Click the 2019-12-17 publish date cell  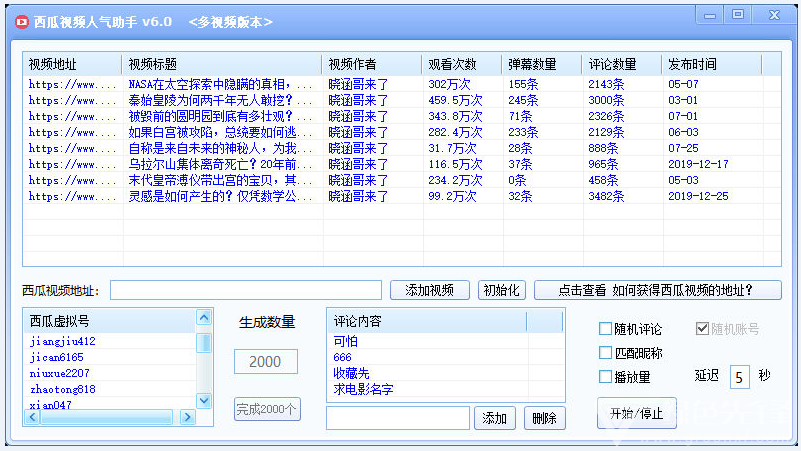point(698,164)
